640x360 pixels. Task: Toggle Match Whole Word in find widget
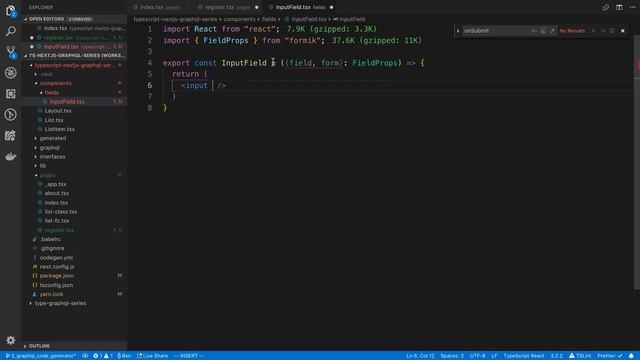543,31
